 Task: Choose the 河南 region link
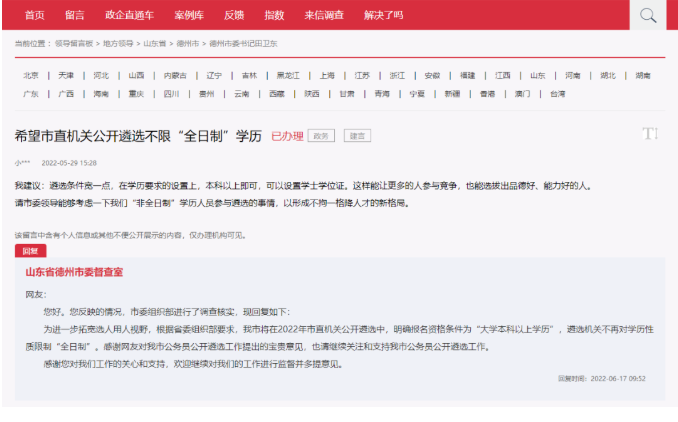point(573,76)
